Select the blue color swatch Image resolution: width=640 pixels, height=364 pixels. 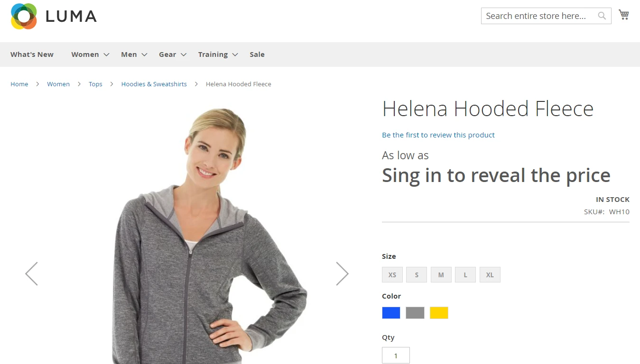[390, 312]
